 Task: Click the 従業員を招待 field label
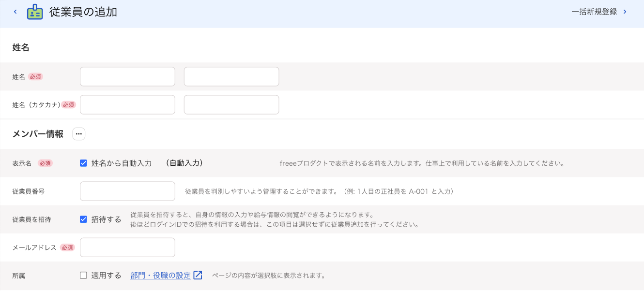[x=31, y=219]
